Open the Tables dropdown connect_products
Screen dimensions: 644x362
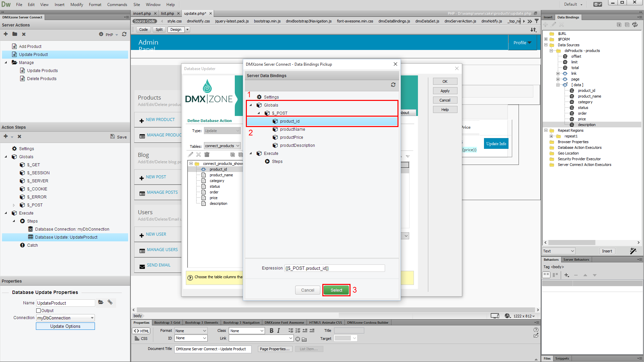pos(222,146)
